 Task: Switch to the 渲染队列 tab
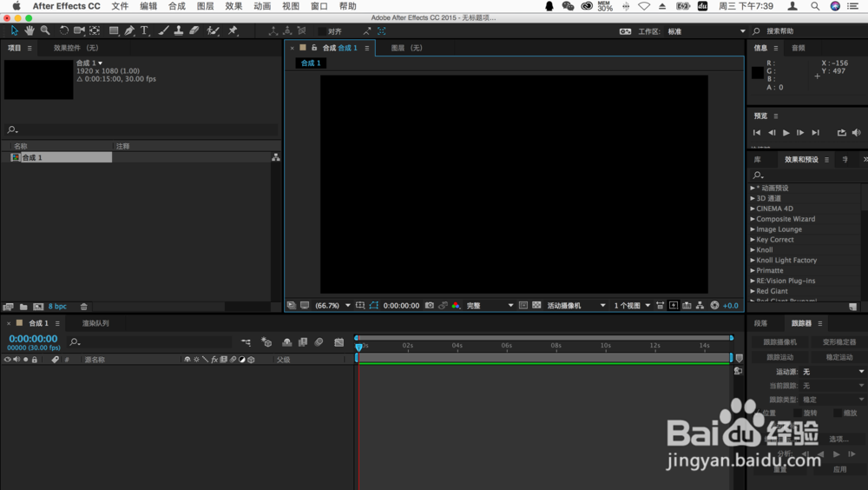click(x=95, y=323)
